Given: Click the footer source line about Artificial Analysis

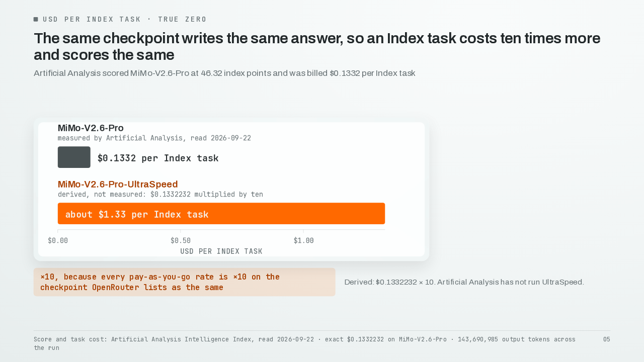Looking at the screenshot, I should tap(304, 343).
